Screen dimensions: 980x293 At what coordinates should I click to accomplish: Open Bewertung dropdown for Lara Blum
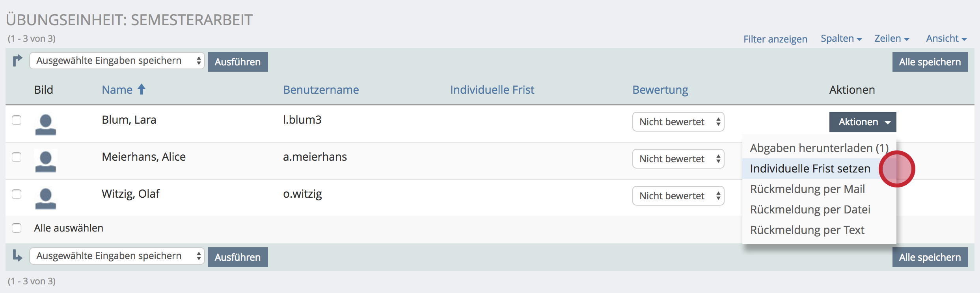click(x=678, y=122)
